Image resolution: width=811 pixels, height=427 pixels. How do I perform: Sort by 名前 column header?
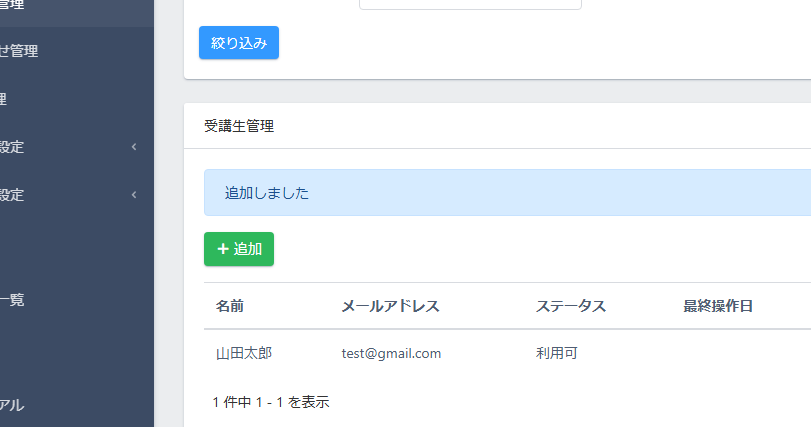click(x=230, y=306)
